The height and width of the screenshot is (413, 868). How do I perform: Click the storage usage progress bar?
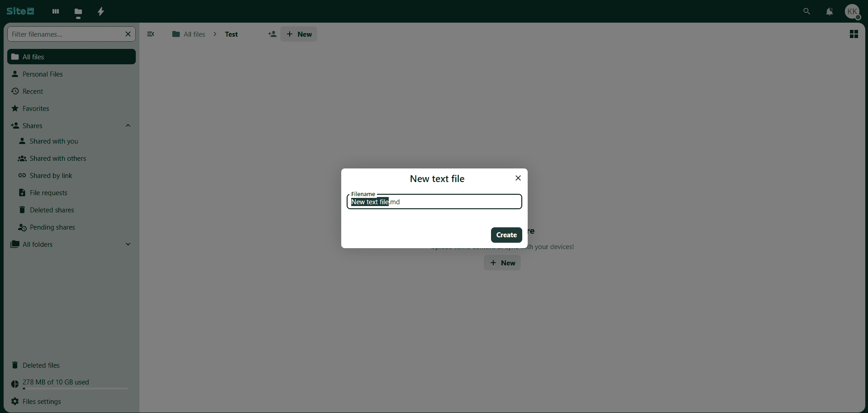pos(75,389)
